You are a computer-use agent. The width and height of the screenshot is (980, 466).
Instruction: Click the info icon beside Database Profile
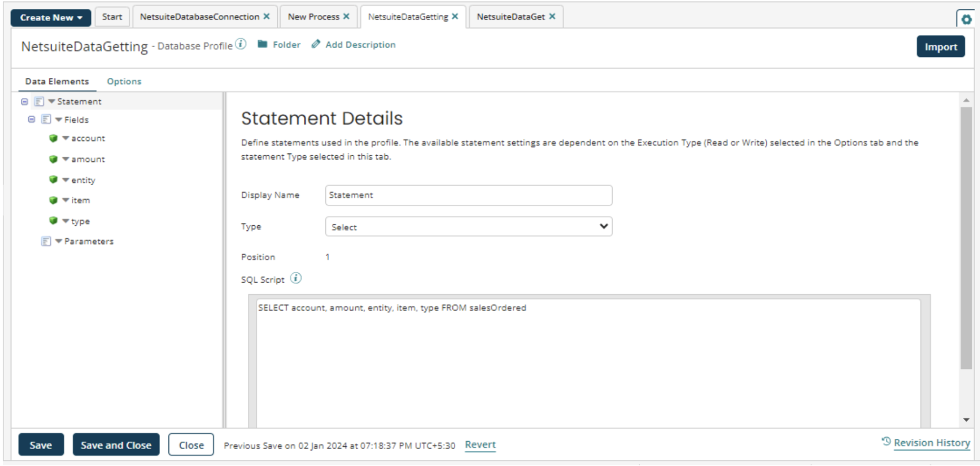point(241,44)
